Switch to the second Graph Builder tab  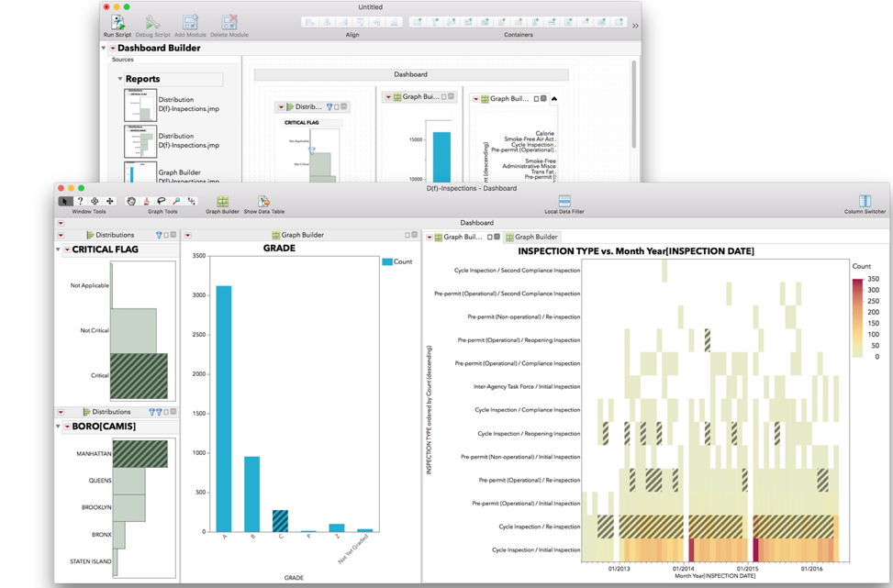(x=531, y=237)
